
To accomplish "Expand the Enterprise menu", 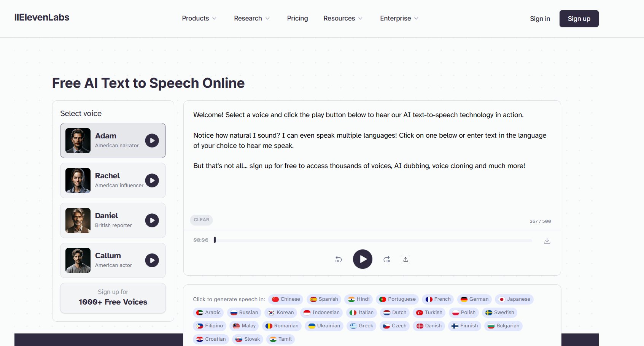I will (399, 18).
